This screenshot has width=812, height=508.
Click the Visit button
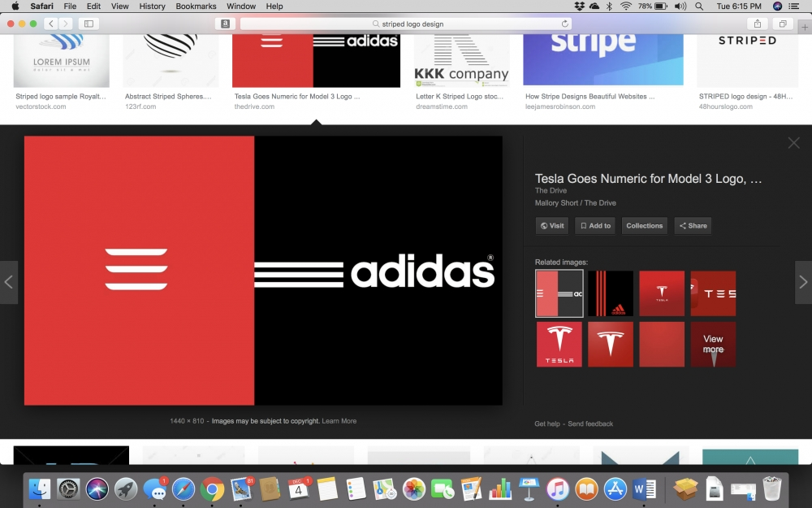click(551, 226)
